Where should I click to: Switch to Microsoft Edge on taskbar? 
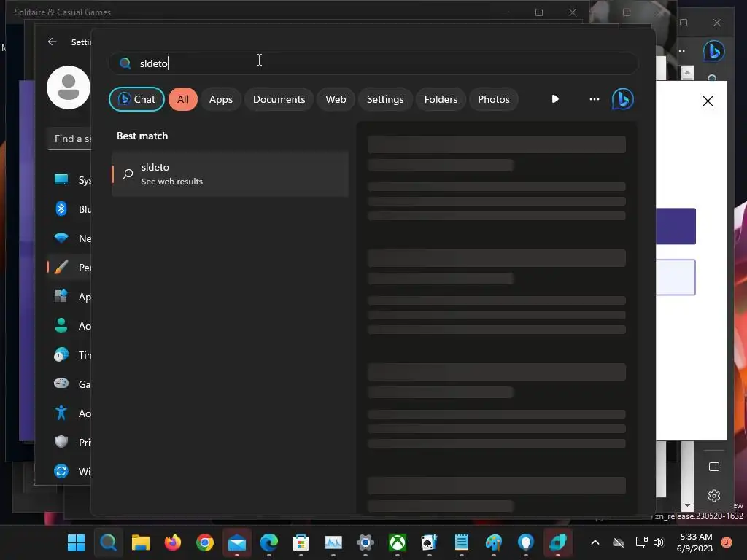[269, 542]
